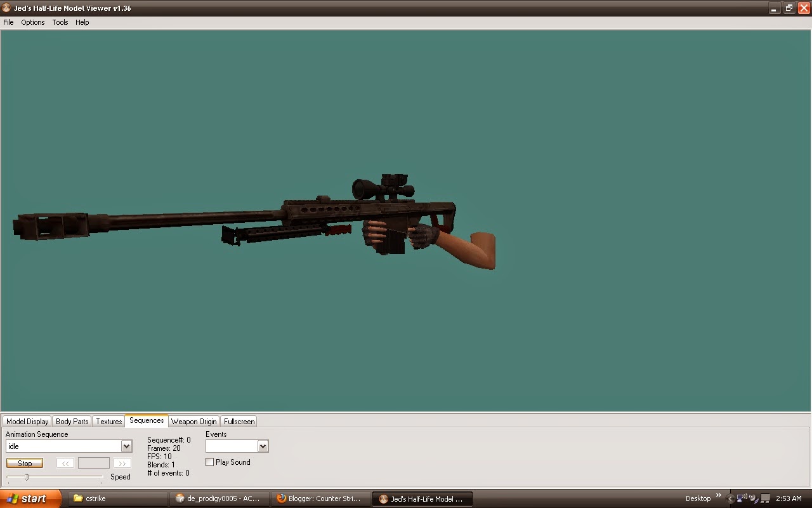Open the Help menu
The width and height of the screenshot is (812, 508).
pyautogui.click(x=82, y=22)
